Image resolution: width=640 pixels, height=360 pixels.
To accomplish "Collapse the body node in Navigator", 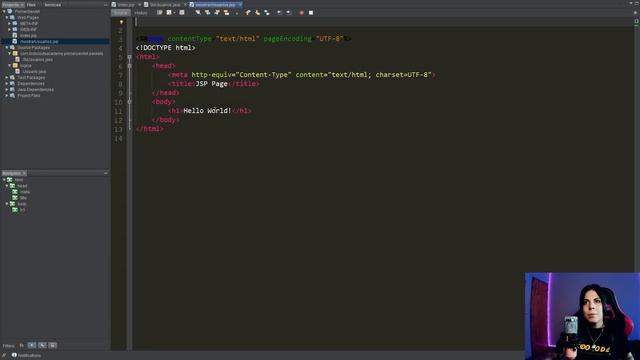I will coord(7,204).
